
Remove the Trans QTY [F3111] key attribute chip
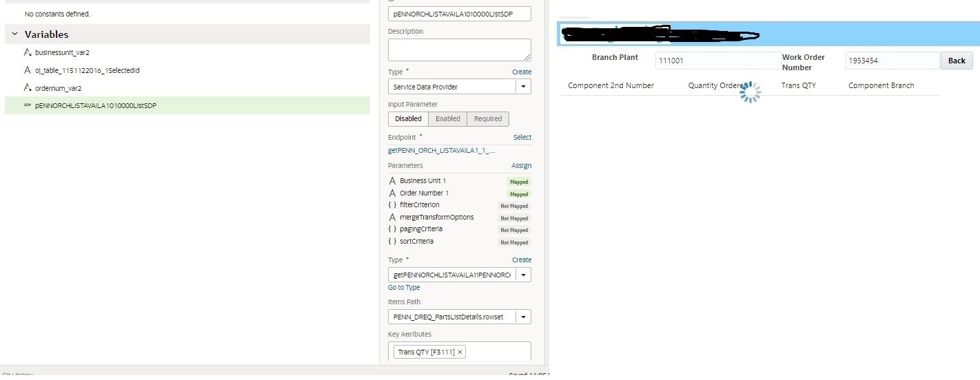[460, 352]
